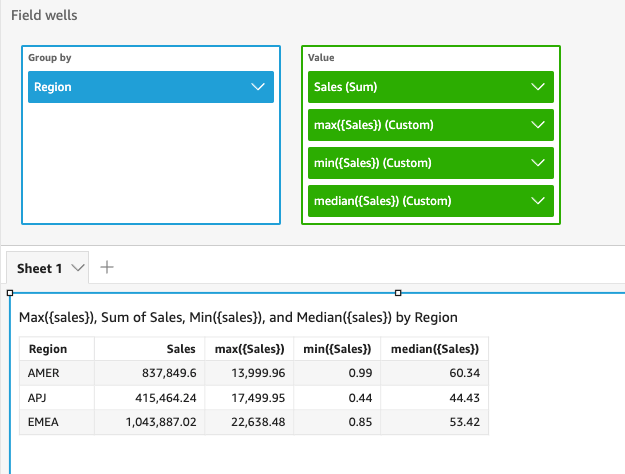Image resolution: width=625 pixels, height=474 pixels.
Task: Expand the max({Sales}) (Custom) field chevron
Action: [x=538, y=125]
